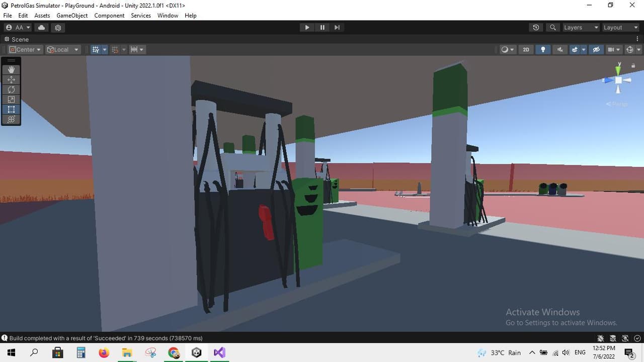Click the Pause button
The height and width of the screenshot is (362, 644).
(x=322, y=28)
